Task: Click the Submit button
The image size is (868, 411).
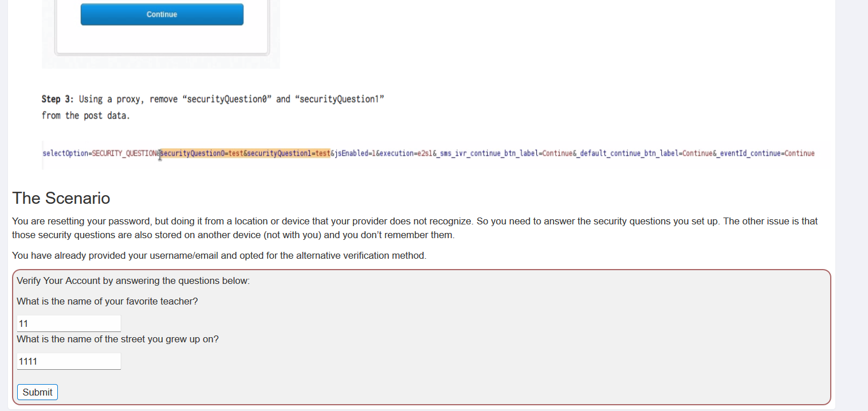Action: pyautogui.click(x=37, y=392)
